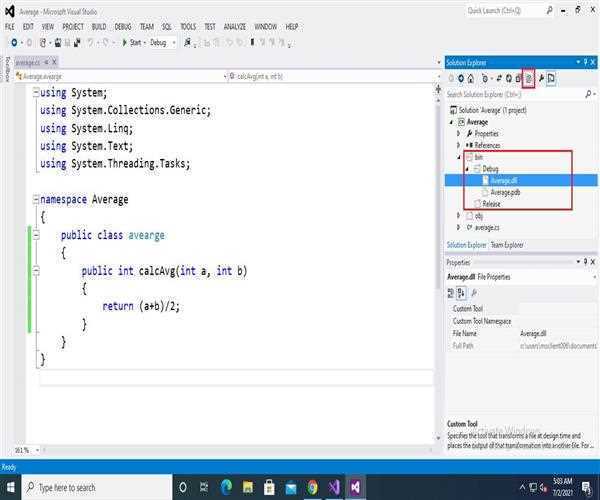Collapse the calcAvg method outlining region
This screenshot has width=600, height=500.
[34, 271]
